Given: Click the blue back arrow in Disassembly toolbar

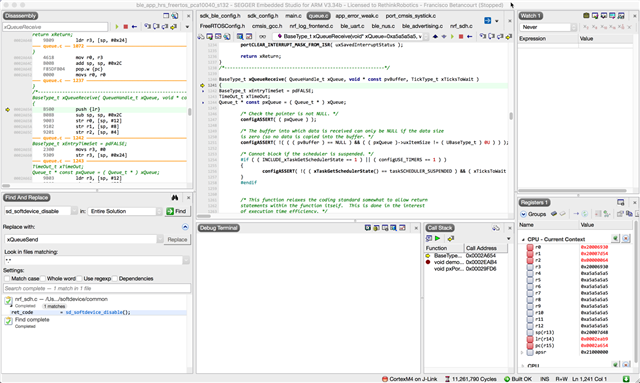Looking at the screenshot, I should (134, 27).
